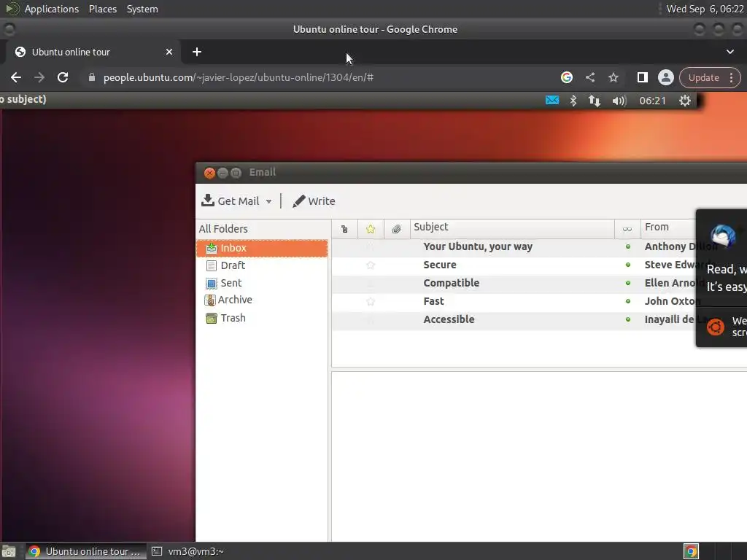The width and height of the screenshot is (747, 560).
Task: Click the Get Mail button
Action: (231, 201)
